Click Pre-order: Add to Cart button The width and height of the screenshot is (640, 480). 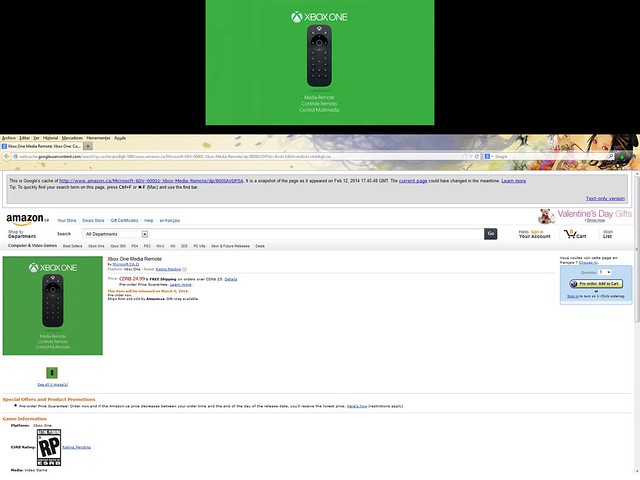pos(597,284)
